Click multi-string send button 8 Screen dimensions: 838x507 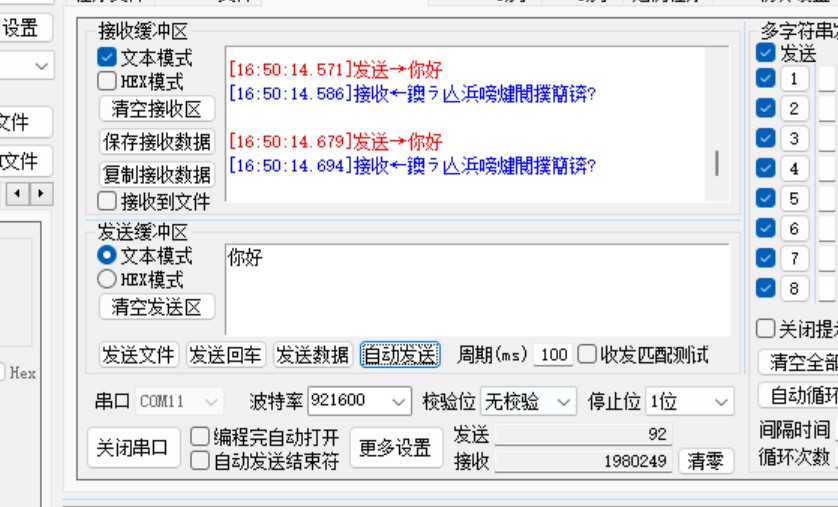pos(794,288)
